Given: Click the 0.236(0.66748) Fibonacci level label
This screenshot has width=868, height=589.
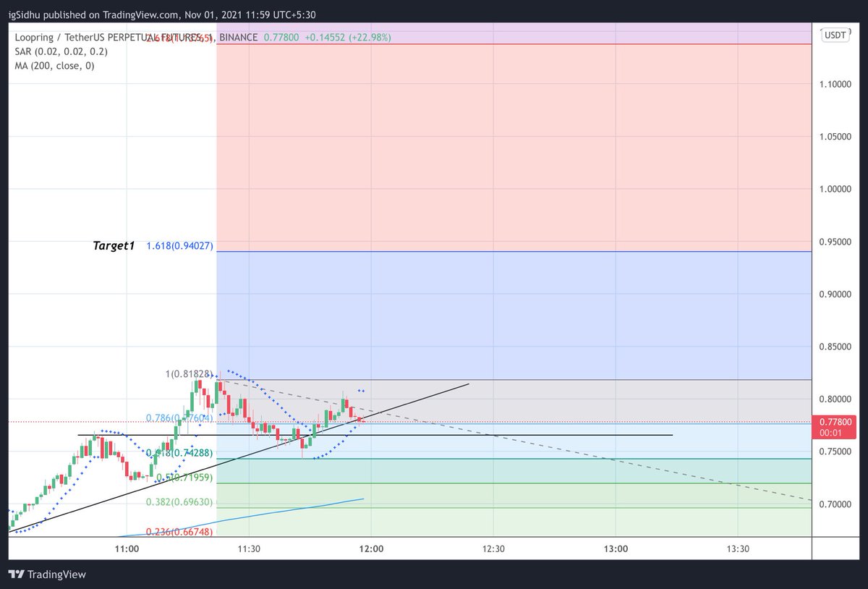Looking at the screenshot, I should coord(179,530).
